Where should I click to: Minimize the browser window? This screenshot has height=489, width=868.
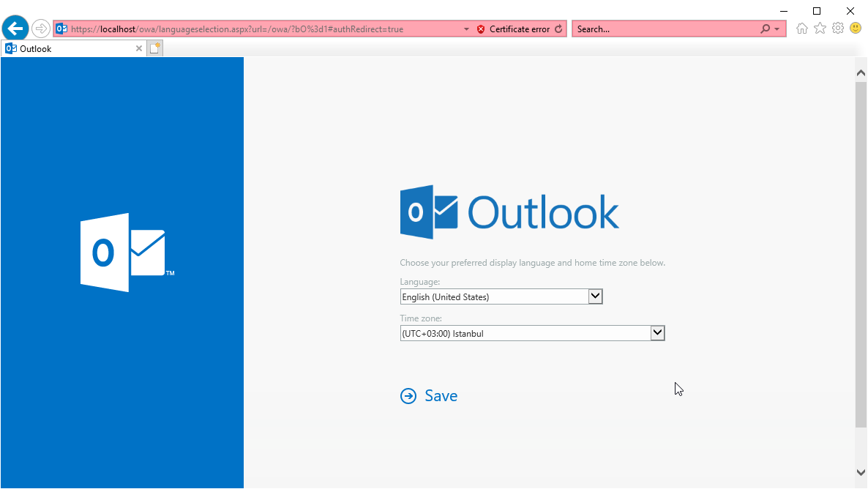(784, 11)
